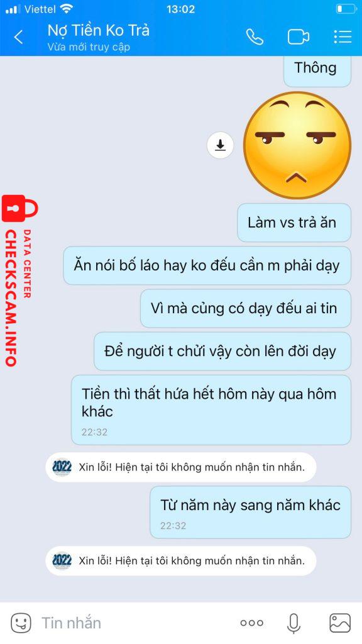
Task: Select message 'Từ năm này sang năm khác'
Action: click(250, 512)
